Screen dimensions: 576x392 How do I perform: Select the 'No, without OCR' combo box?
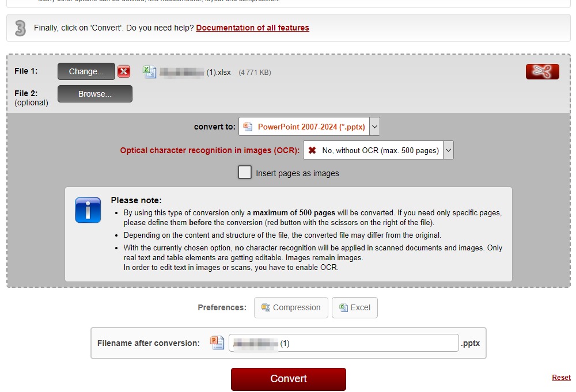coord(378,150)
